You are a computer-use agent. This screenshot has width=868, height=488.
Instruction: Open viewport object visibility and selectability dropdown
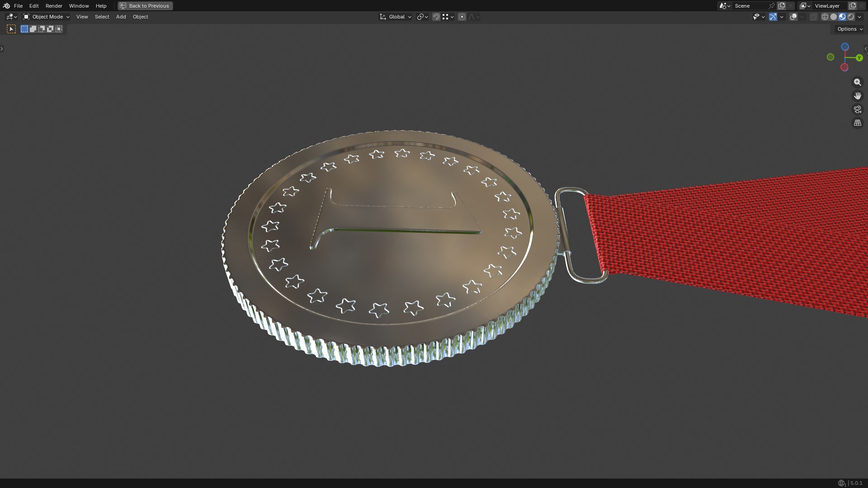click(x=759, y=17)
